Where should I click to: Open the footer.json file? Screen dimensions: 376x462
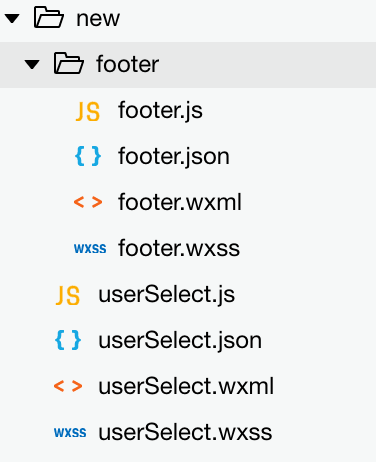pos(174,157)
